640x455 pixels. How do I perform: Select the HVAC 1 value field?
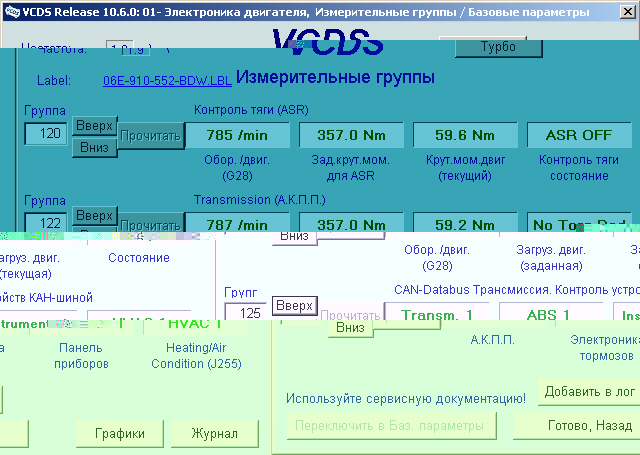(195, 326)
